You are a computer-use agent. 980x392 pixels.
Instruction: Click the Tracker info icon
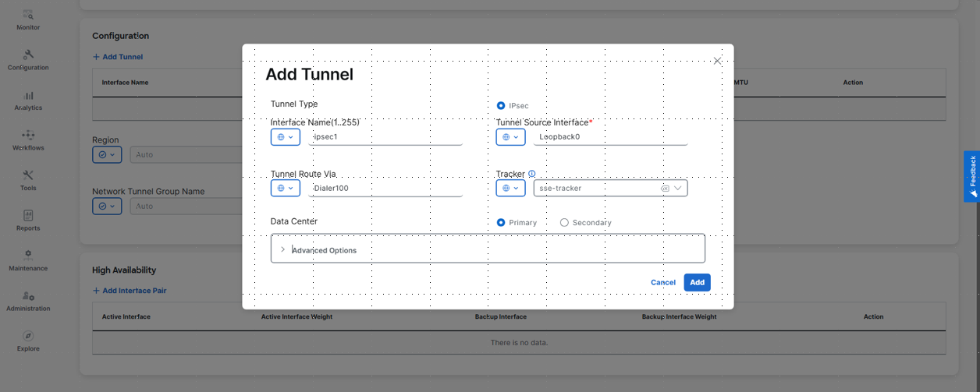(532, 175)
